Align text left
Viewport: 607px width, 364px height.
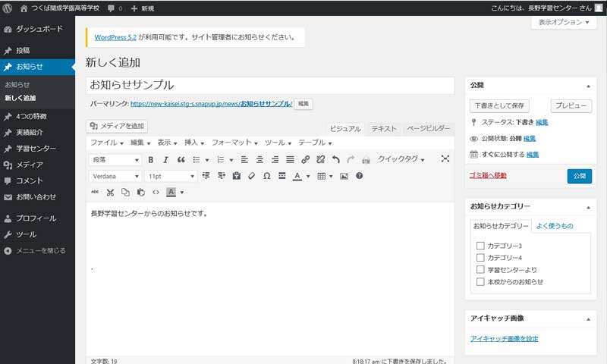pyautogui.click(x=244, y=159)
